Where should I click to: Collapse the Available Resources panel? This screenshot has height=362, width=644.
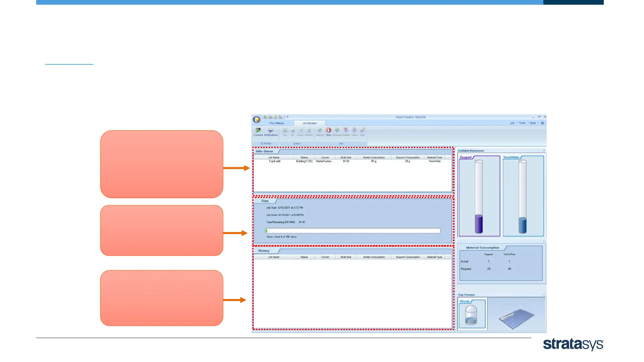click(x=544, y=151)
